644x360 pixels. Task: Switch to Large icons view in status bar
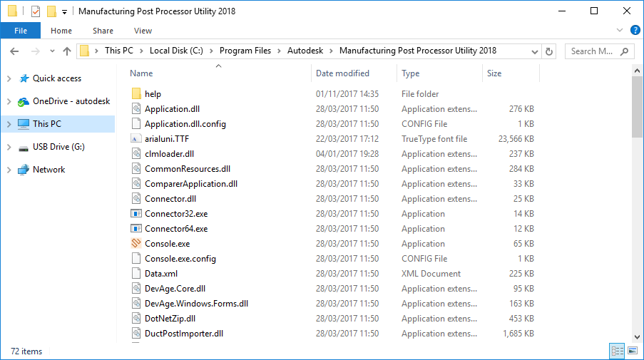click(633, 351)
